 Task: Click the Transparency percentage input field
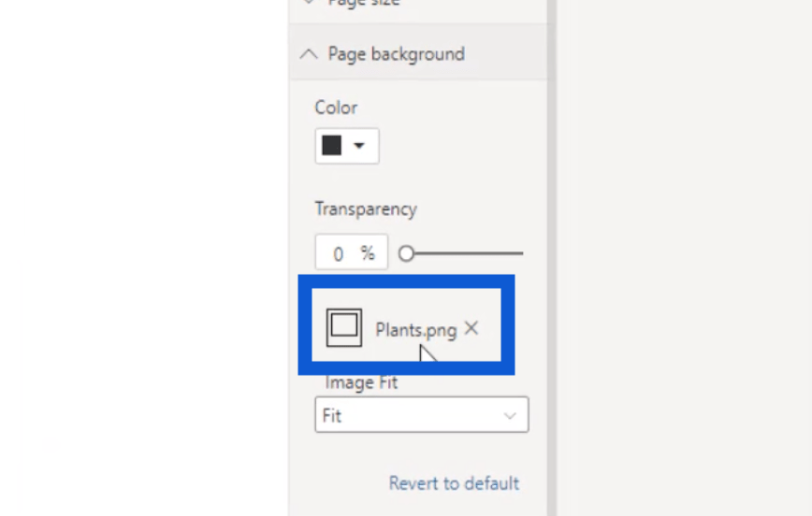tap(338, 253)
